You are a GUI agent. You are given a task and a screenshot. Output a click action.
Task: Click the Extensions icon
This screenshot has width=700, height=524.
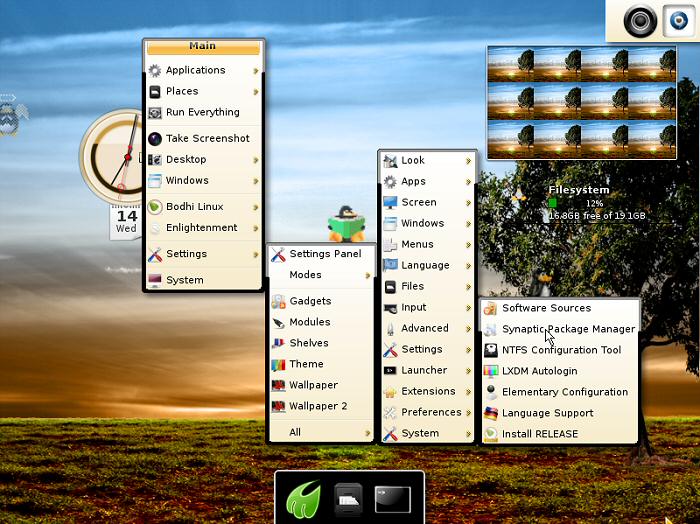point(390,392)
